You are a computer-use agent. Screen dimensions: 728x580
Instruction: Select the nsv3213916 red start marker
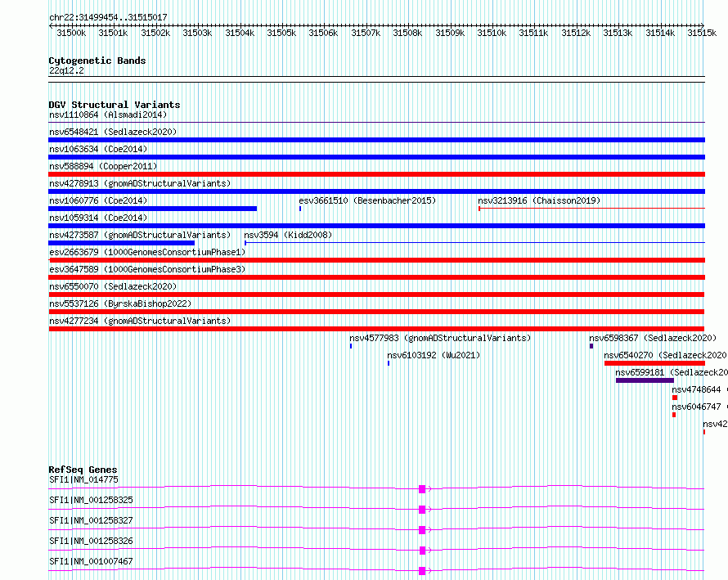click(x=479, y=209)
